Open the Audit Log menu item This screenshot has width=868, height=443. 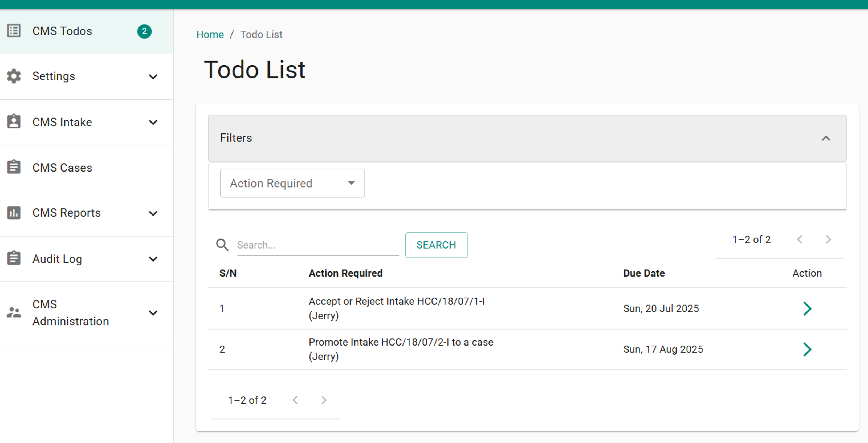coord(57,259)
